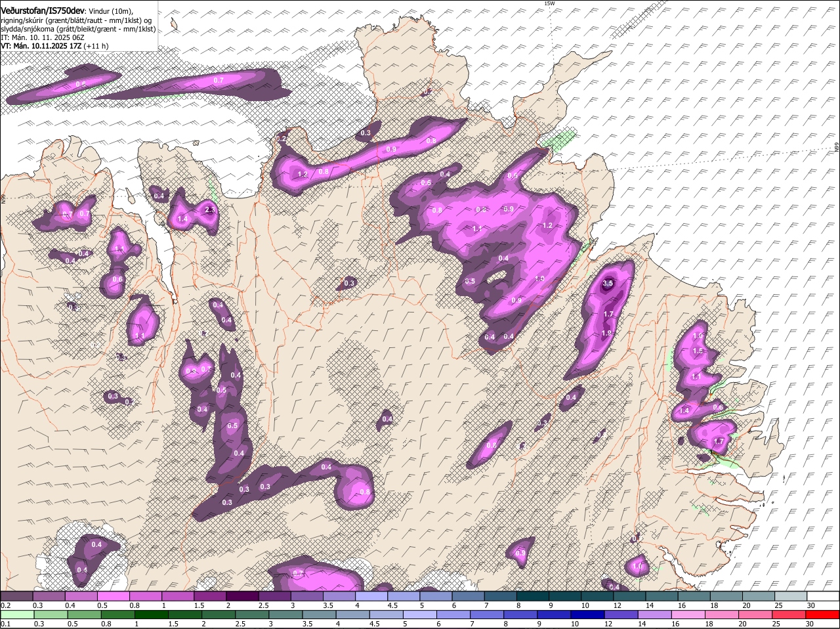Pick the pale green lower-row swatch starting at 0.1

18,615
